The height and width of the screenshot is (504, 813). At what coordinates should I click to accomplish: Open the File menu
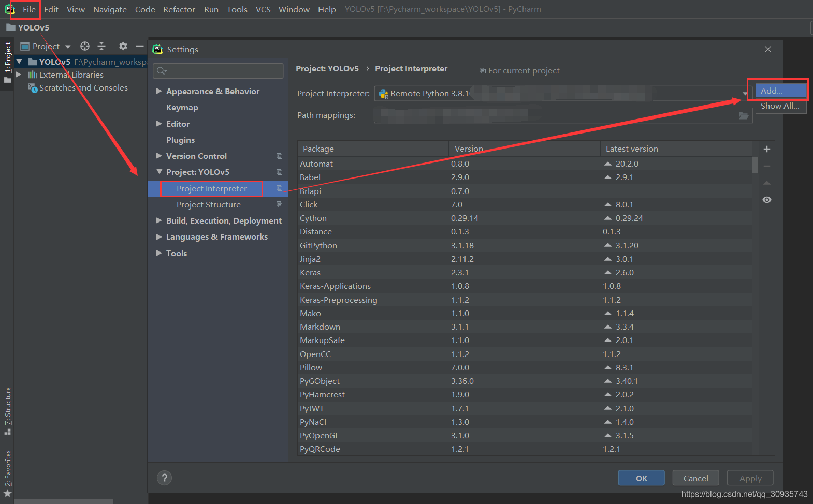[29, 9]
